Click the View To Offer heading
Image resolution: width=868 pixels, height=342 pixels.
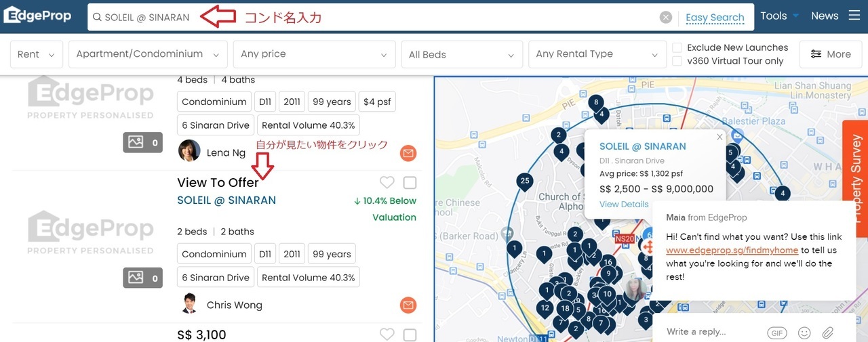218,182
